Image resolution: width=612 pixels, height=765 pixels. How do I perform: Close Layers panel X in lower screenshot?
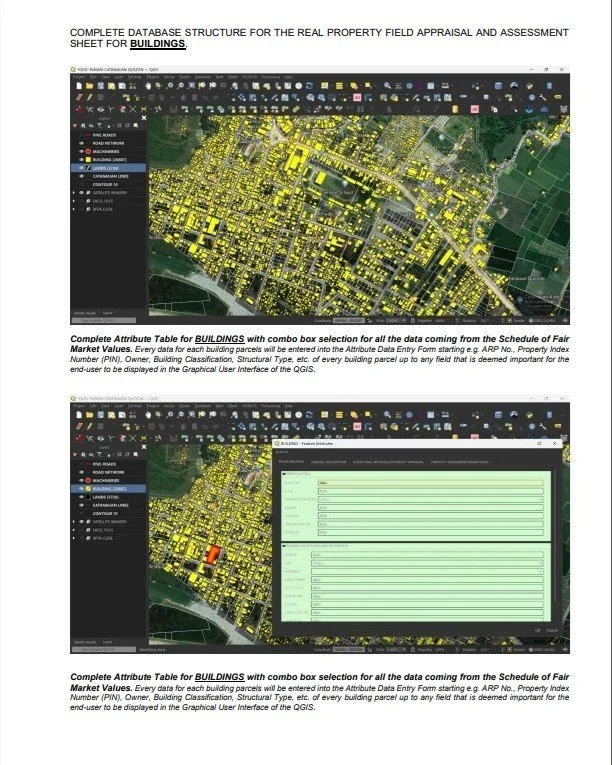(144, 447)
